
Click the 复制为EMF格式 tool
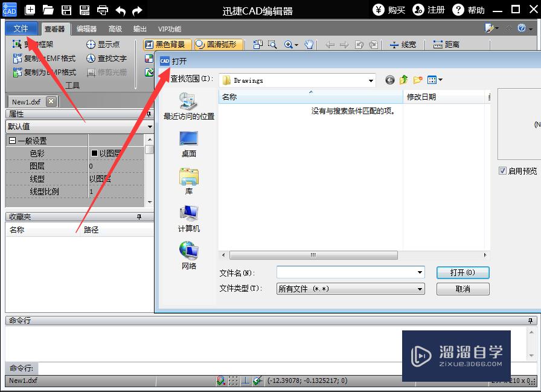pos(44,59)
